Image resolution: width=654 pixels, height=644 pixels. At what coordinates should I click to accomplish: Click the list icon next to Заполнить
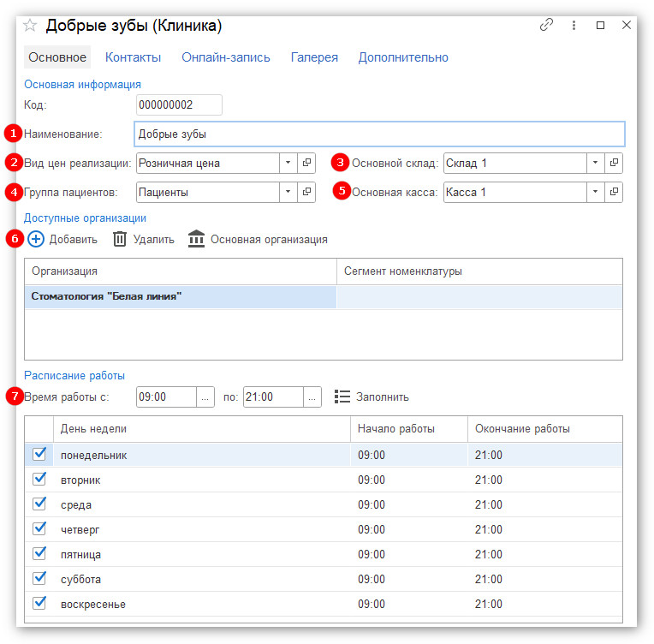(342, 397)
